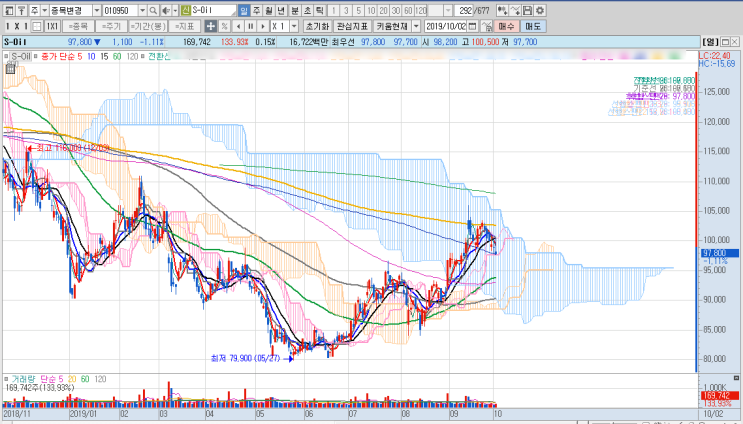Screen dimensions: 743x424
Task: Toggle the 거래량 volume indicator checkbox
Action: (6, 379)
